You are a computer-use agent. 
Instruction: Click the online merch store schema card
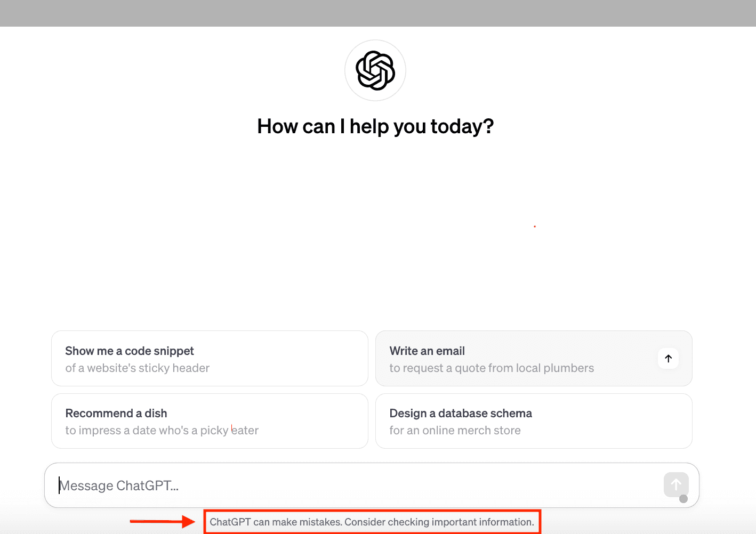tap(533, 421)
